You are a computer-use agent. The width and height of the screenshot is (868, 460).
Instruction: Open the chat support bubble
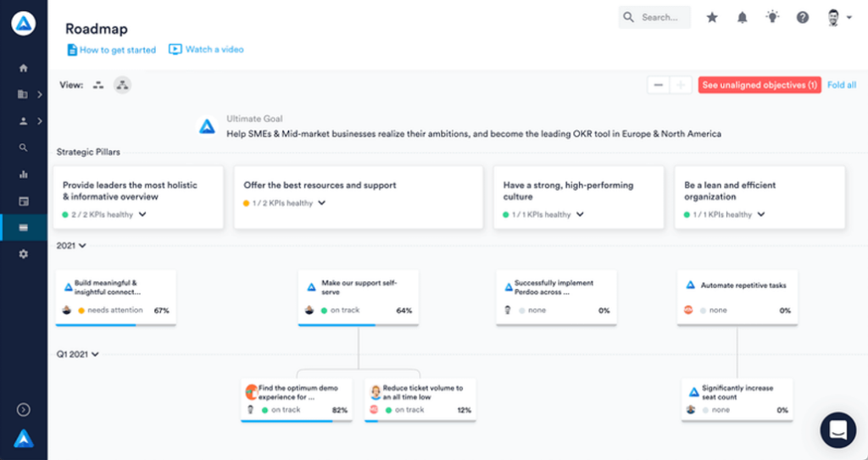[838, 430]
